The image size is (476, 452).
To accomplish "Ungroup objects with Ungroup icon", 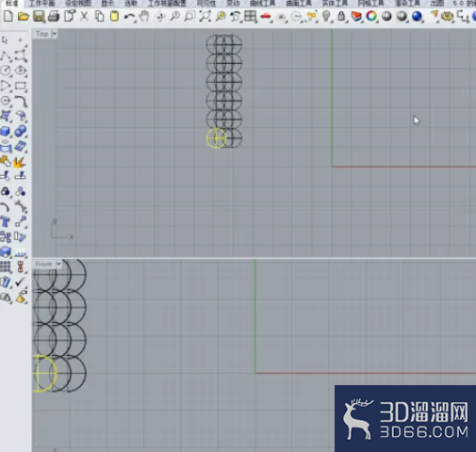I will click(21, 191).
